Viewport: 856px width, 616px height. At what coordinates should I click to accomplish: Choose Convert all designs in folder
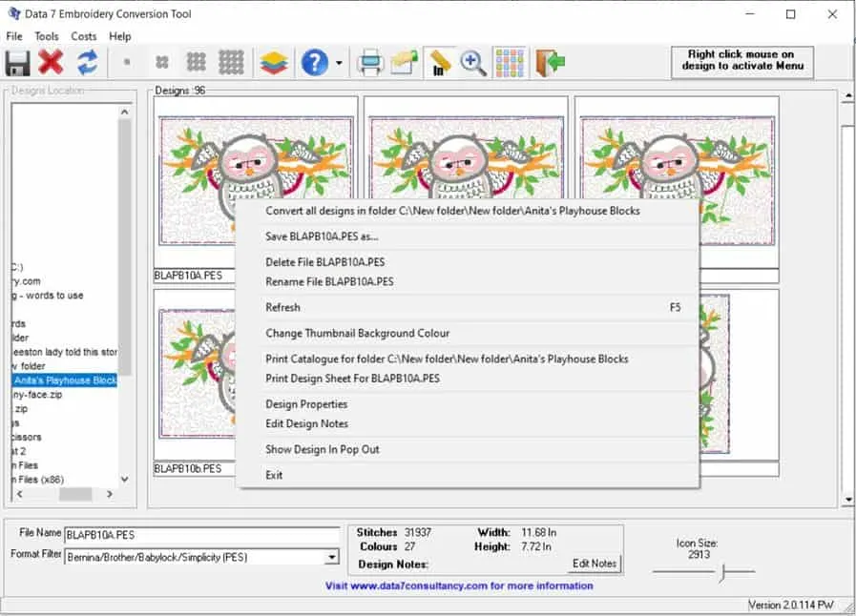click(x=468, y=211)
